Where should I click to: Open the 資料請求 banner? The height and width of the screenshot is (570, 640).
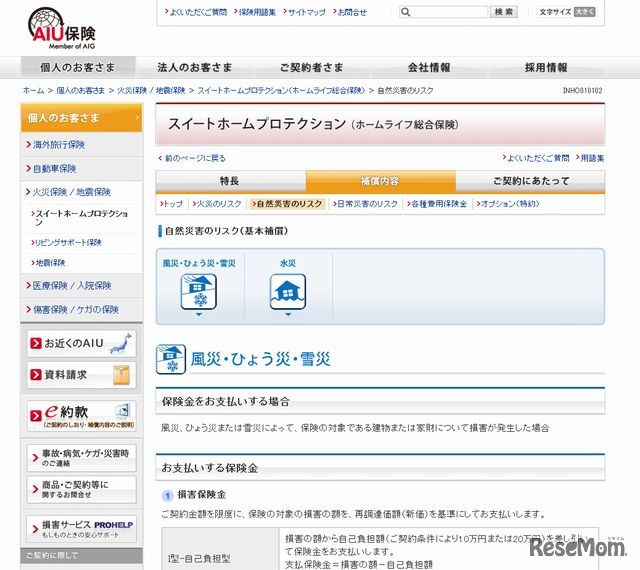point(81,375)
